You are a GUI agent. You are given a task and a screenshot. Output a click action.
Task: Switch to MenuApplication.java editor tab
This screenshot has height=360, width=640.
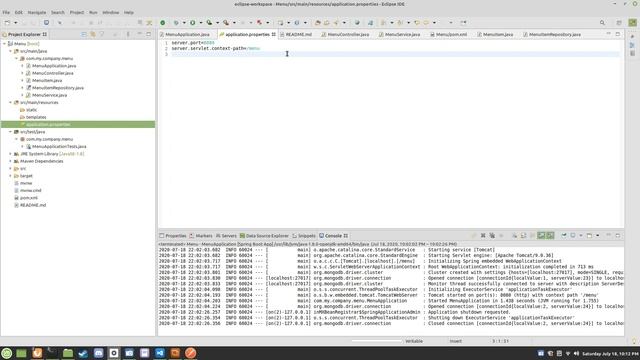[x=187, y=35]
